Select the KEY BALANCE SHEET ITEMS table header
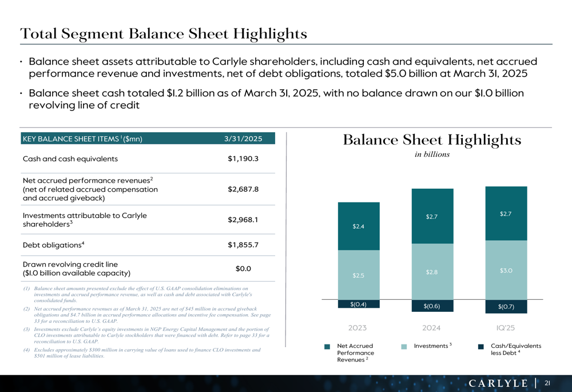This screenshot has width=572, height=392. click(82, 138)
